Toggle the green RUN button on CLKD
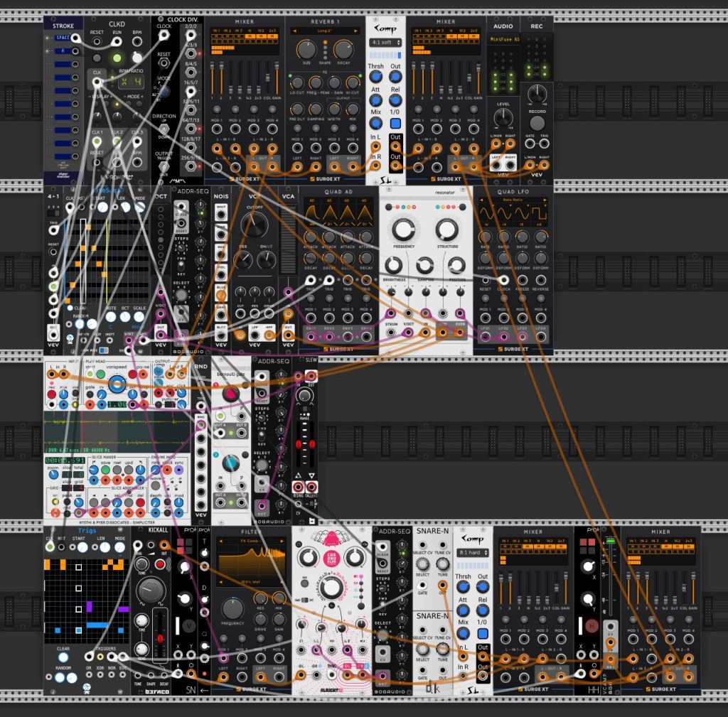 click(117, 58)
